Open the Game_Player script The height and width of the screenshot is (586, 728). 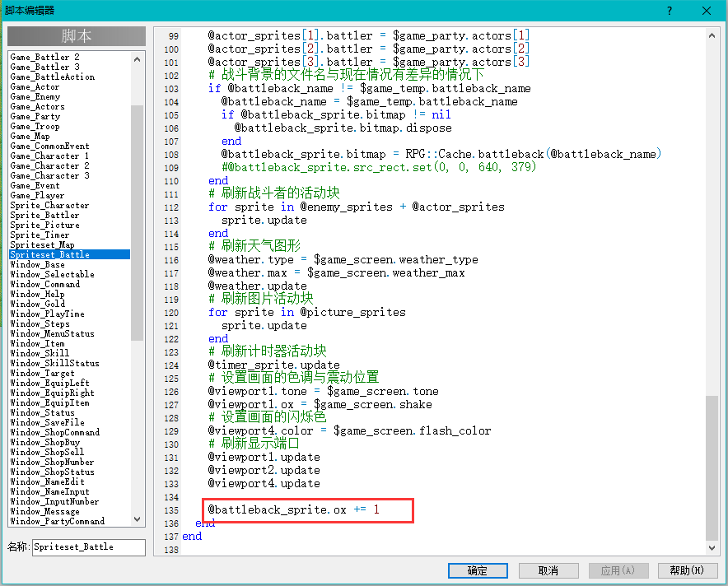[37, 195]
